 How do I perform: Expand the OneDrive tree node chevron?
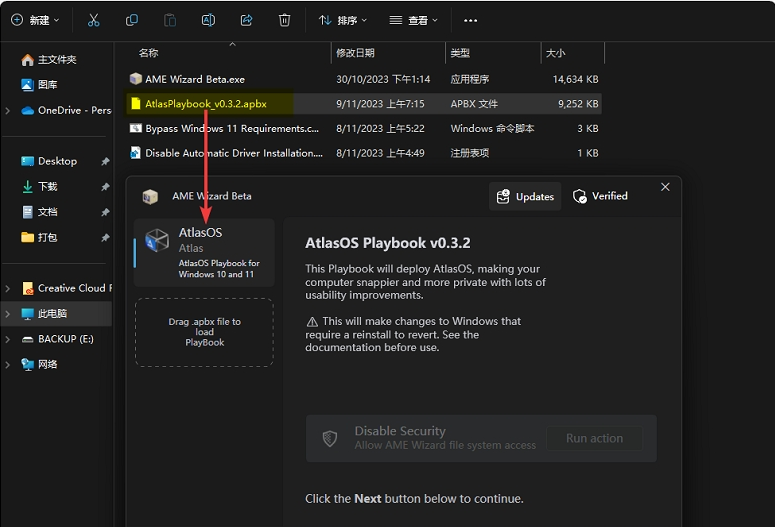pos(7,111)
